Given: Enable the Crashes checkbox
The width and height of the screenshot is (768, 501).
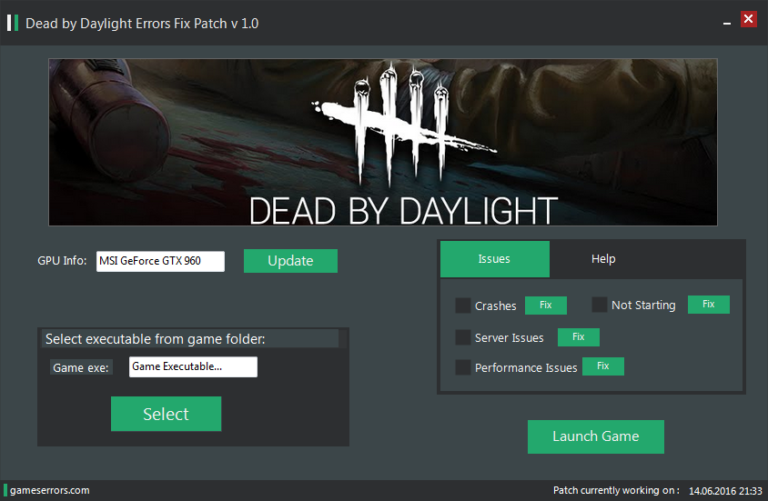Looking at the screenshot, I should pos(463,305).
